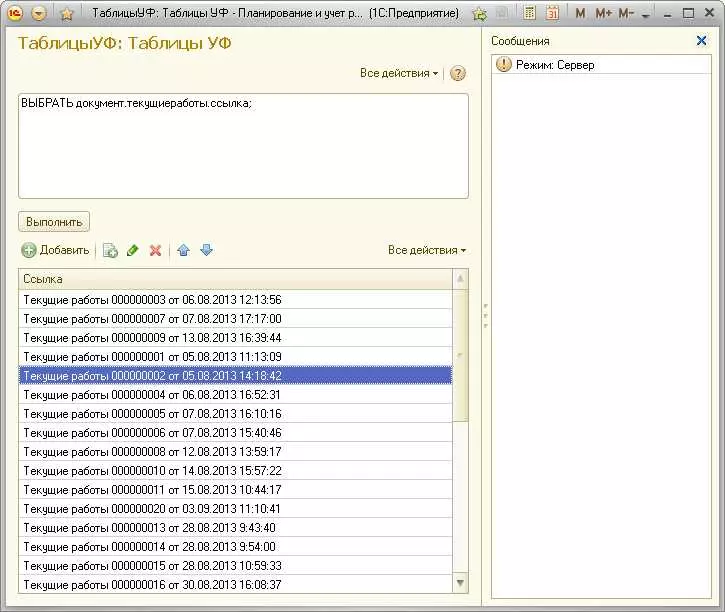725x612 pixels.
Task: Click the copy row icon
Action: point(110,250)
